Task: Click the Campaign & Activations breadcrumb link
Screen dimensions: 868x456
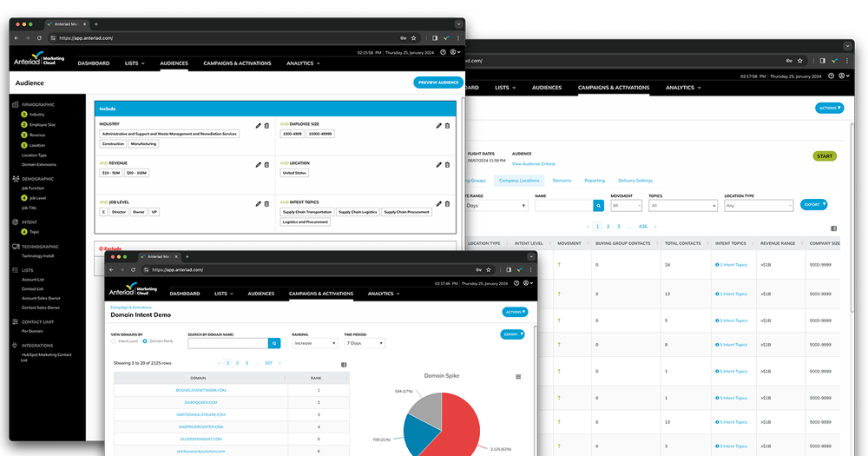Action: coord(131,307)
